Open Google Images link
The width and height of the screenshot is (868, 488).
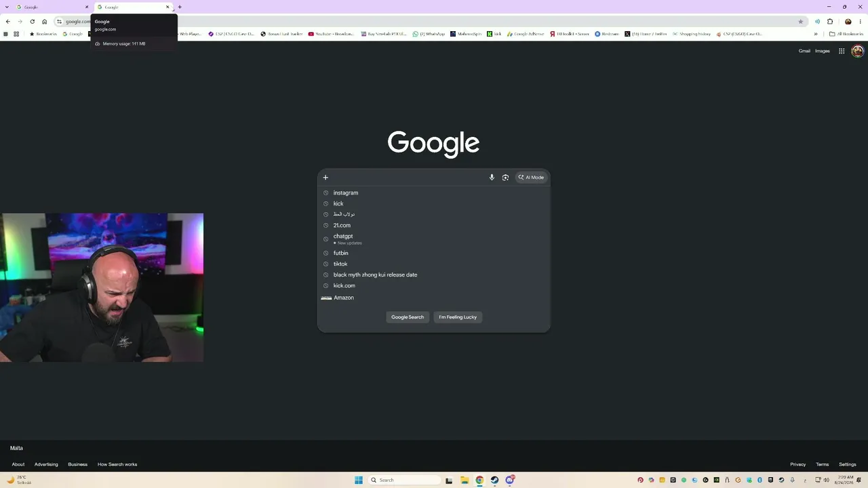(823, 51)
